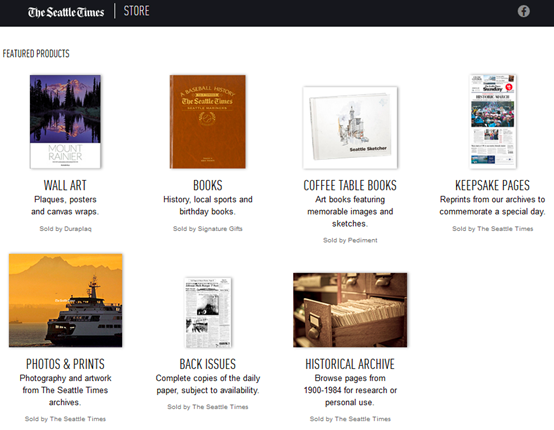The width and height of the screenshot is (554, 430).
Task: Click the FEATURED PRODUCTS heading
Action: click(36, 54)
